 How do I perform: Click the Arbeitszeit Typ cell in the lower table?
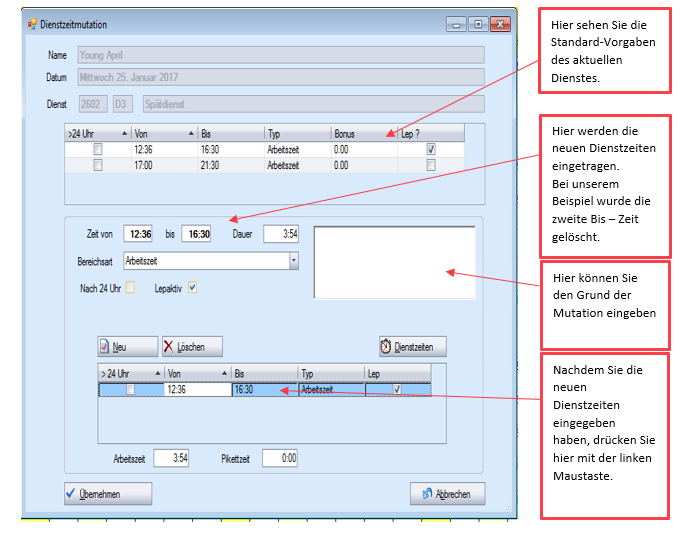coord(331,389)
